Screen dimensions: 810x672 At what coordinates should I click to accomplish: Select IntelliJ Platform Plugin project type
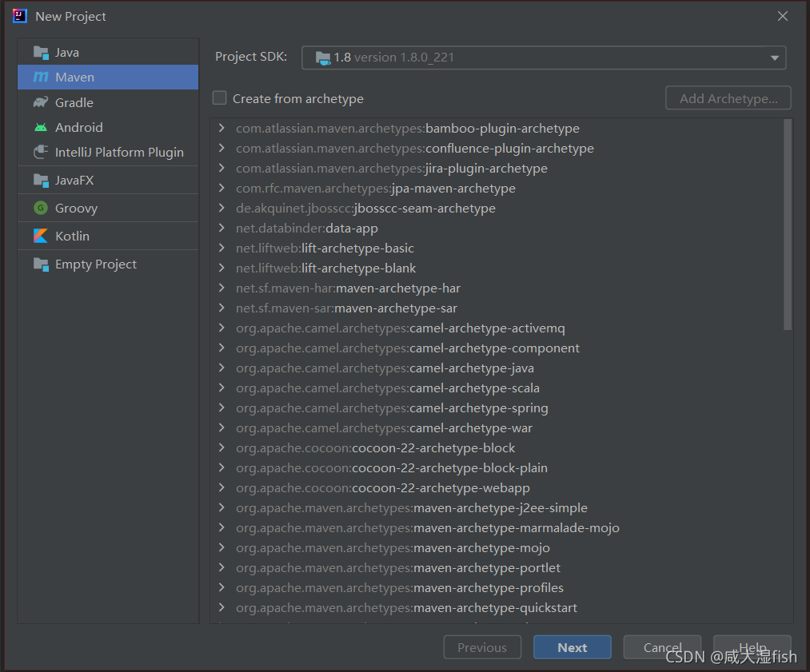pyautogui.click(x=108, y=152)
